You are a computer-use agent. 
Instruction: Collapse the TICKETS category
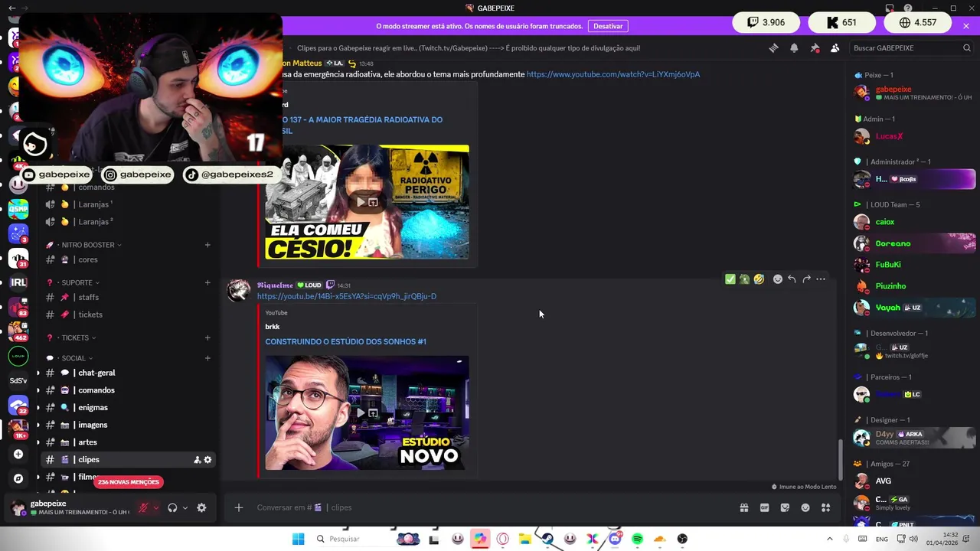click(75, 337)
